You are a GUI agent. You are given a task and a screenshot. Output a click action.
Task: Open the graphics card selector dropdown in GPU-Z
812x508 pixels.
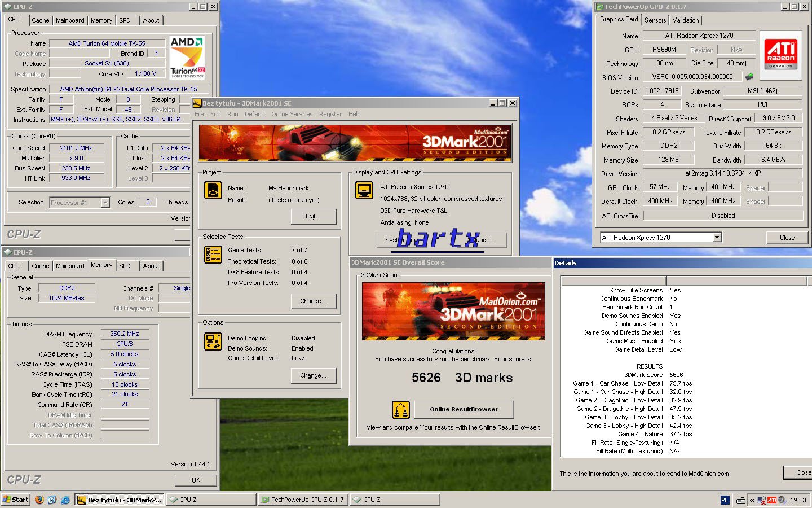click(x=717, y=238)
